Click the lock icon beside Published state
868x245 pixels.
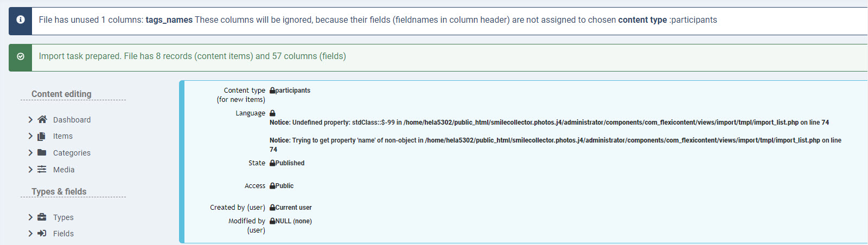272,163
